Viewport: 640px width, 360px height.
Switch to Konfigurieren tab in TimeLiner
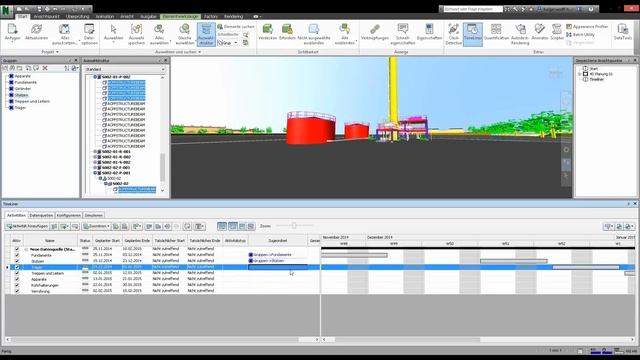(69, 215)
